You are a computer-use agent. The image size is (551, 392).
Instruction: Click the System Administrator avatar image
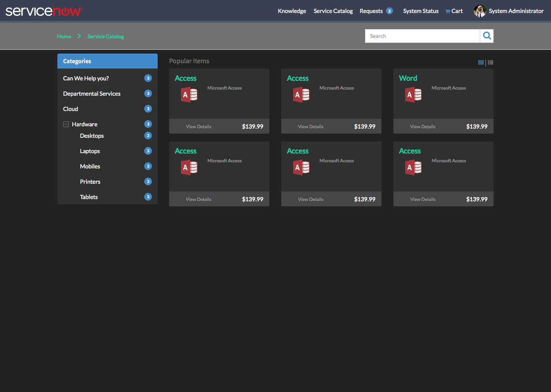coord(479,11)
